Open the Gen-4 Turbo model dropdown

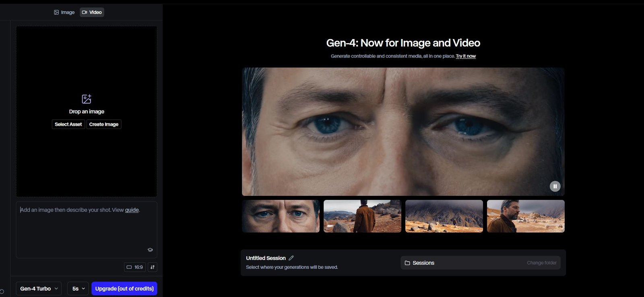pyautogui.click(x=39, y=289)
